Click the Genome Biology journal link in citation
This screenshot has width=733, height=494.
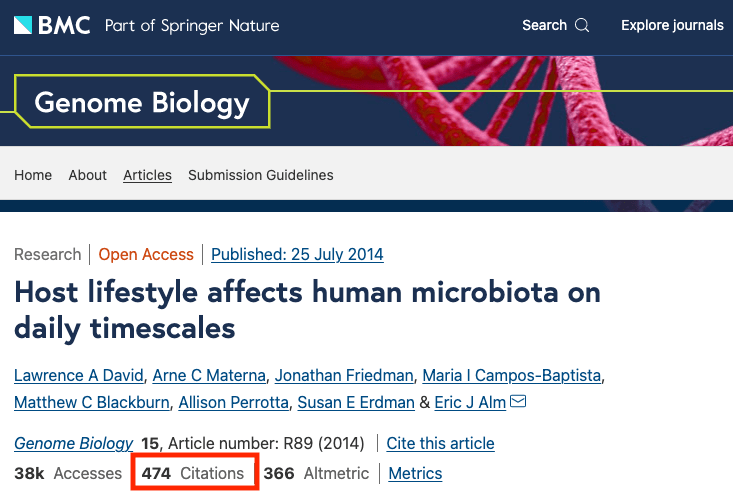coord(73,443)
